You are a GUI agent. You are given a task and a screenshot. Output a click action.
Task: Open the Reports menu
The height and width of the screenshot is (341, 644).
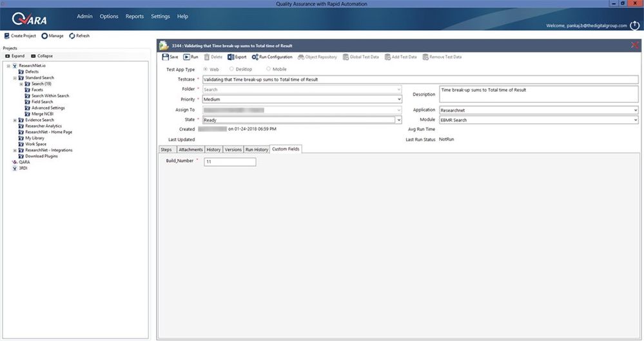point(135,16)
